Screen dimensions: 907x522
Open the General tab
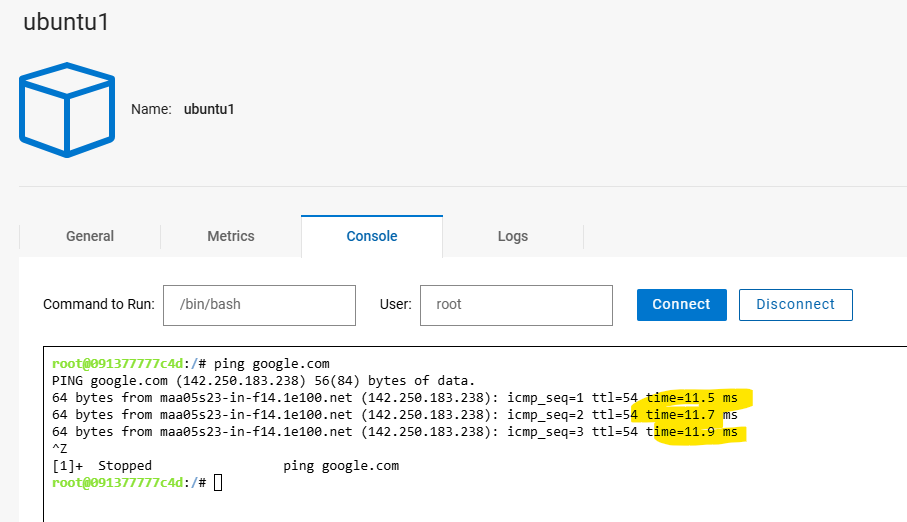[90, 237]
